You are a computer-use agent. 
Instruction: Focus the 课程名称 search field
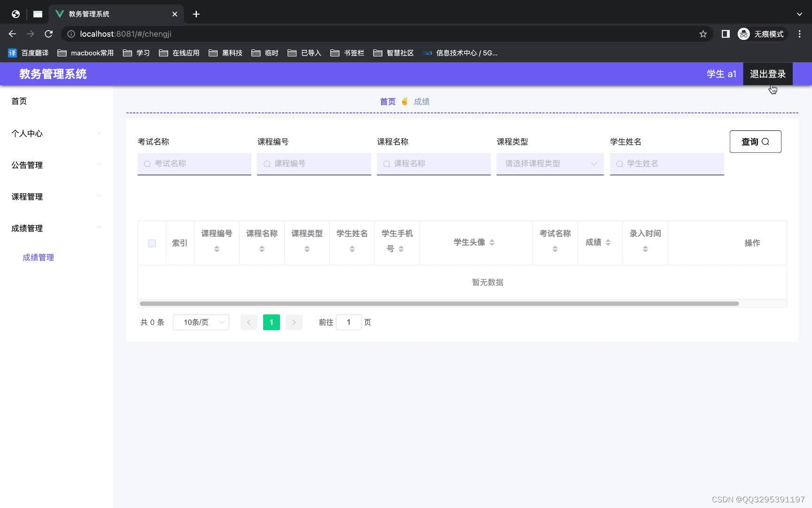click(x=434, y=164)
